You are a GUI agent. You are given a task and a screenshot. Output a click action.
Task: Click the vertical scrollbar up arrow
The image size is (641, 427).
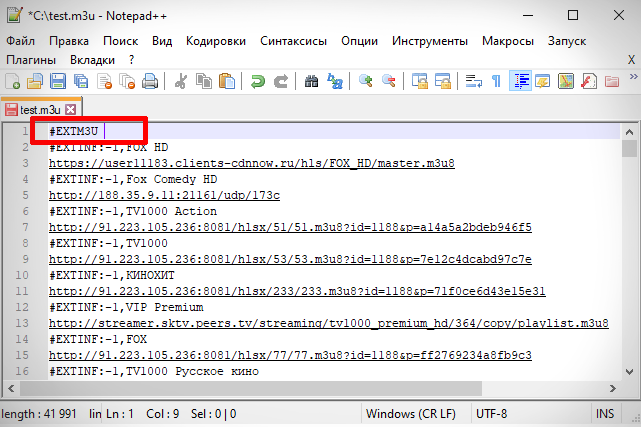point(630,132)
